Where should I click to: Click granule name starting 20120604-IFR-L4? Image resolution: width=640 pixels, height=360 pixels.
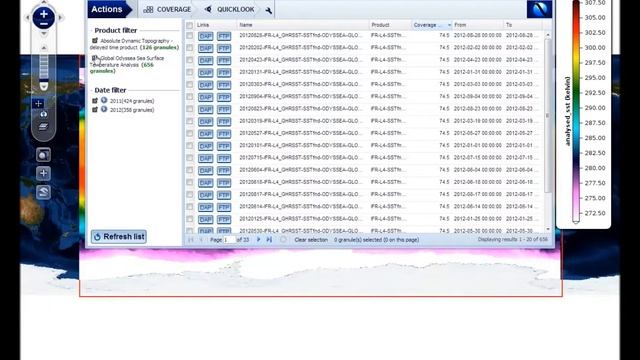tap(300, 170)
